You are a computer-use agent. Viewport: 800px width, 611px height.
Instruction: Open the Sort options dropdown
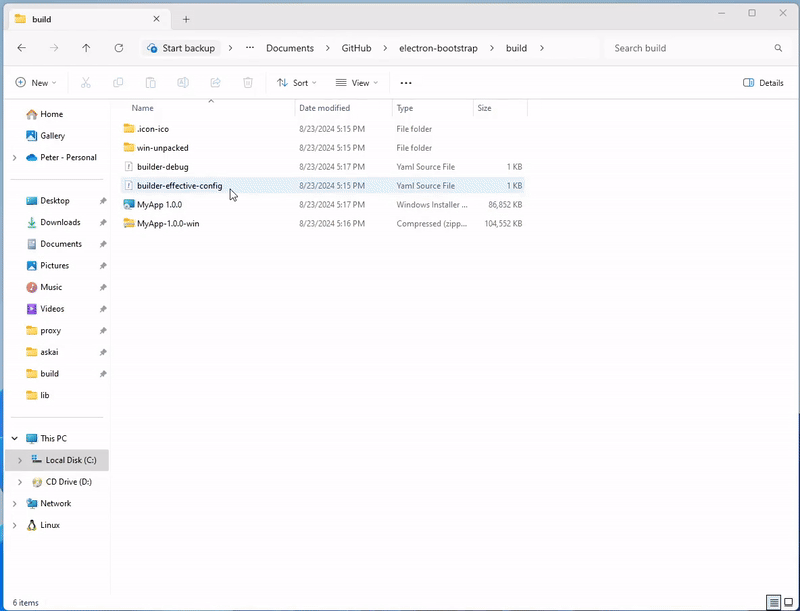[x=297, y=83]
